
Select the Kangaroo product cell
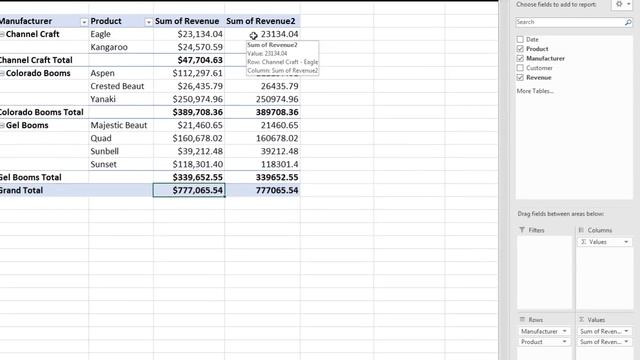point(121,47)
